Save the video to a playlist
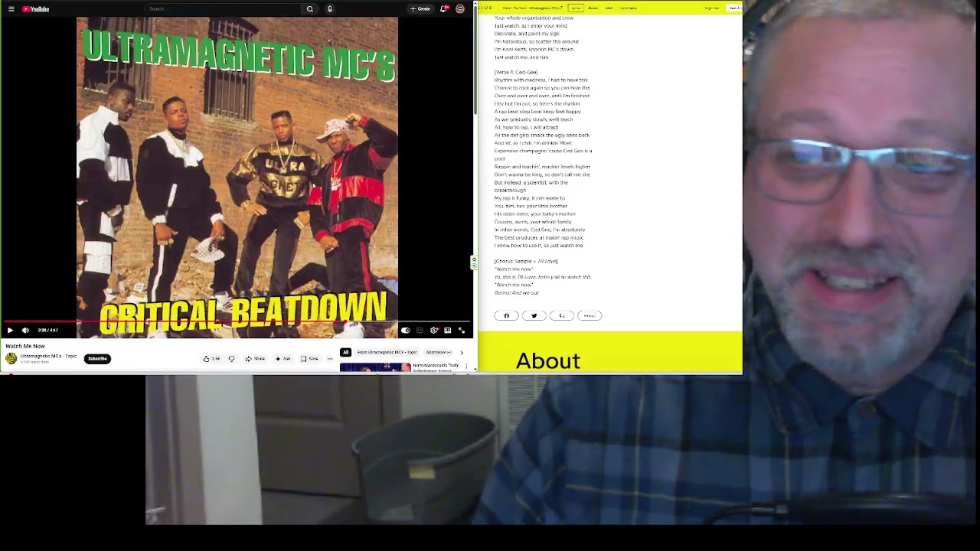The height and width of the screenshot is (551, 980). (309, 358)
